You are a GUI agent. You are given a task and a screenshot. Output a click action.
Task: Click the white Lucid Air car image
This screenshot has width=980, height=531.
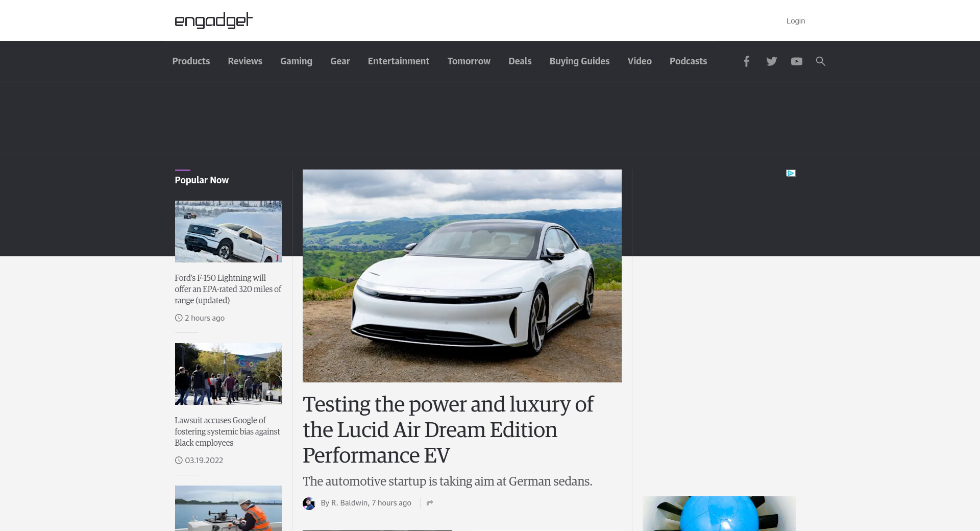[x=462, y=276]
